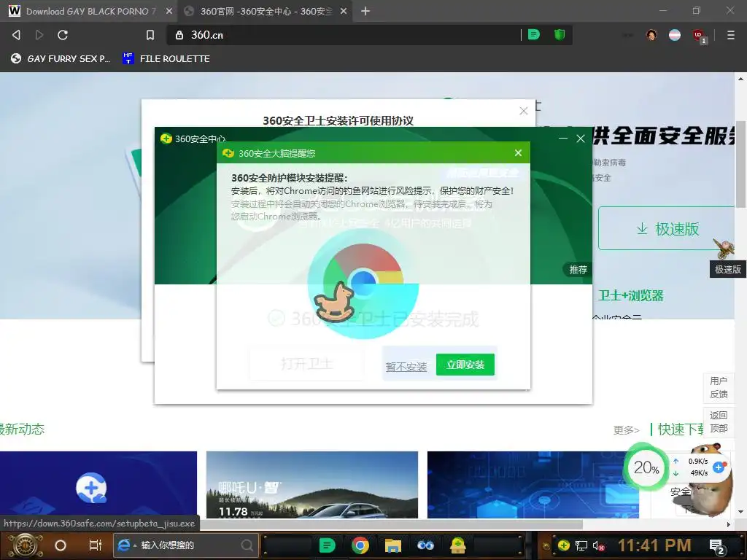Click the vertical page scrollbar thumb

(740, 164)
